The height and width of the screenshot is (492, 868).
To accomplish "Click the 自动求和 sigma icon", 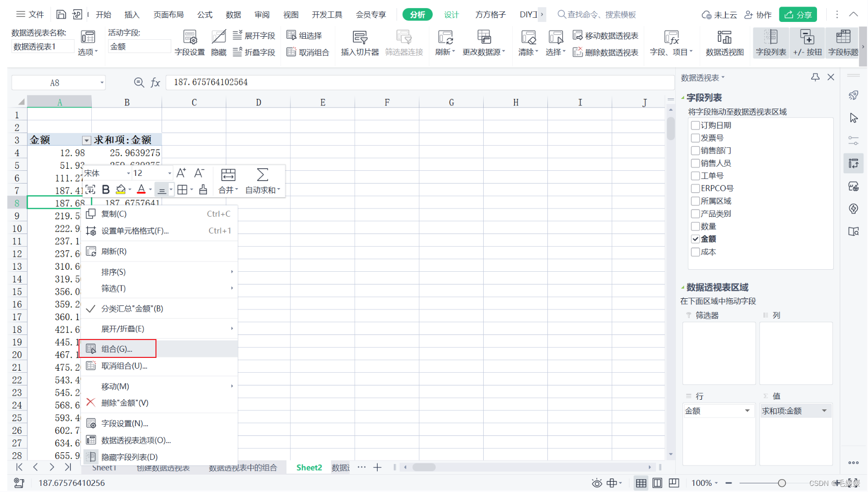I will point(262,181).
